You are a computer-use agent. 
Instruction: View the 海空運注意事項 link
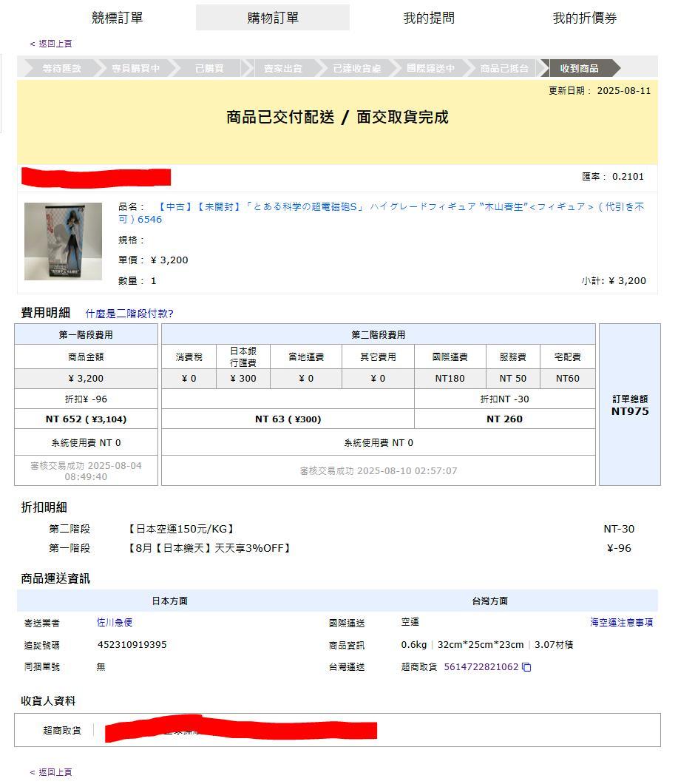pyautogui.click(x=621, y=623)
